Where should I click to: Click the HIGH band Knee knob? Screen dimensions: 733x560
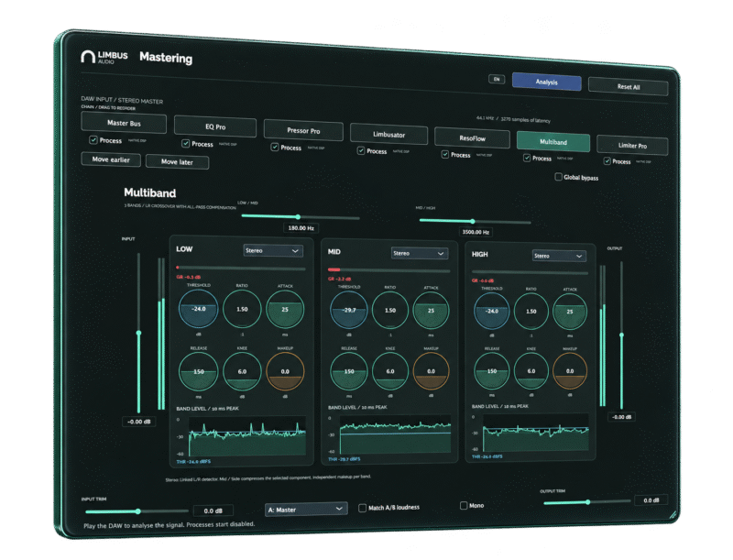[x=531, y=371]
